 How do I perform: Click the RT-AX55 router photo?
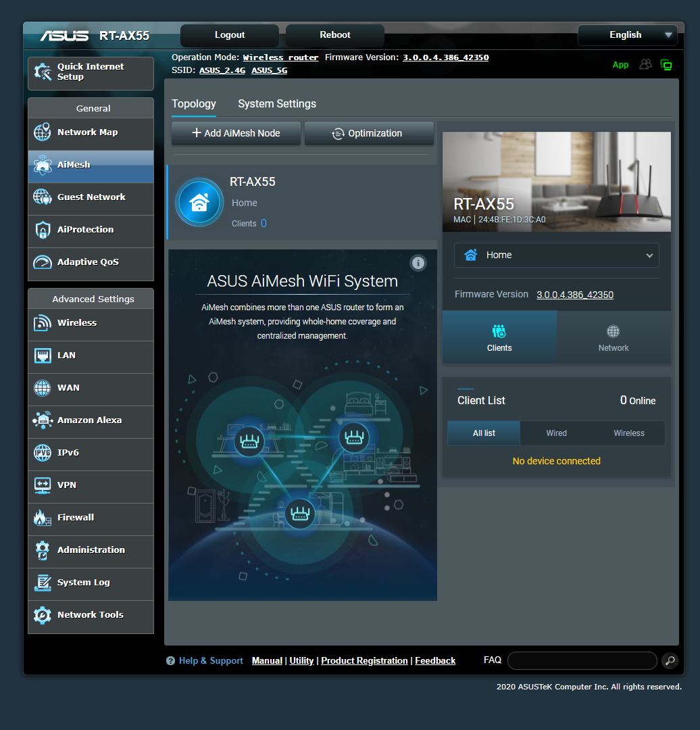556,182
